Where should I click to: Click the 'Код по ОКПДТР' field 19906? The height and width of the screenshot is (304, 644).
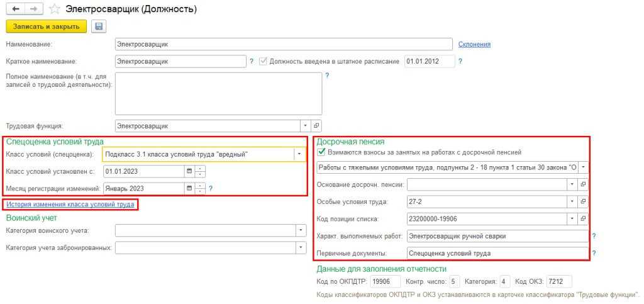(386, 282)
